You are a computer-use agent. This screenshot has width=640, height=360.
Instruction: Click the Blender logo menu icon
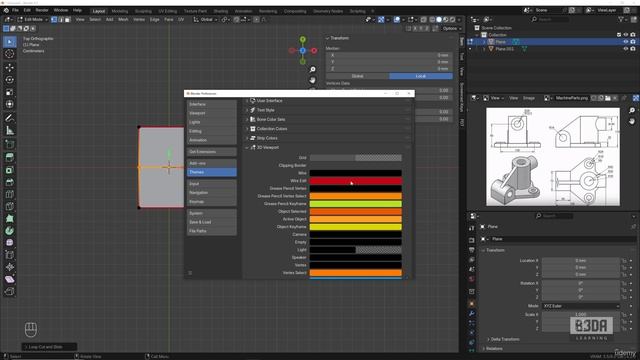(6, 10)
